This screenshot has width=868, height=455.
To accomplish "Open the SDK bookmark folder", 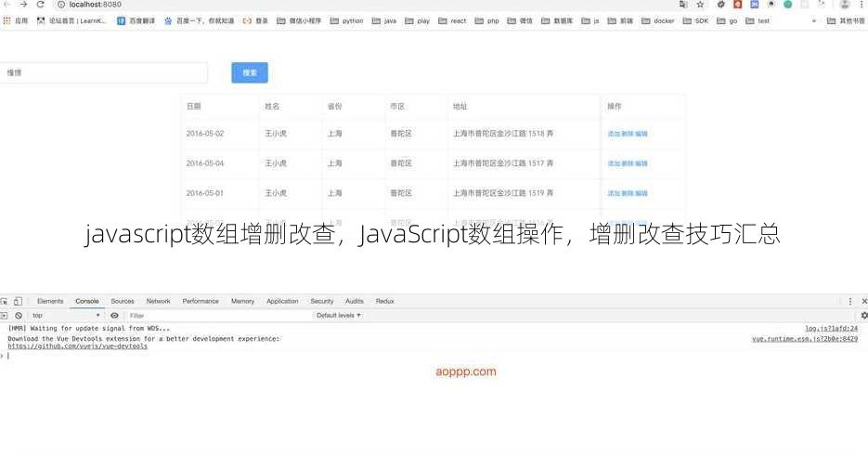I will point(696,20).
